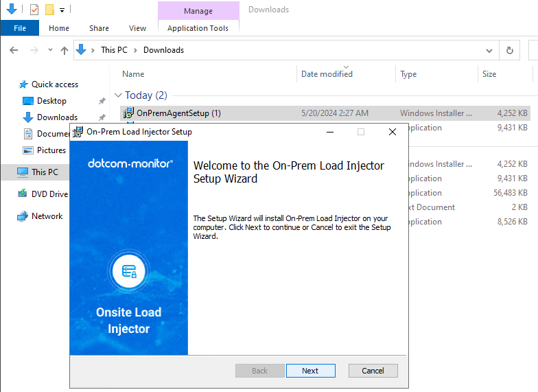Image resolution: width=538 pixels, height=392 pixels.
Task: Cancel the On-Prem Load Injector setup
Action: pyautogui.click(x=373, y=371)
